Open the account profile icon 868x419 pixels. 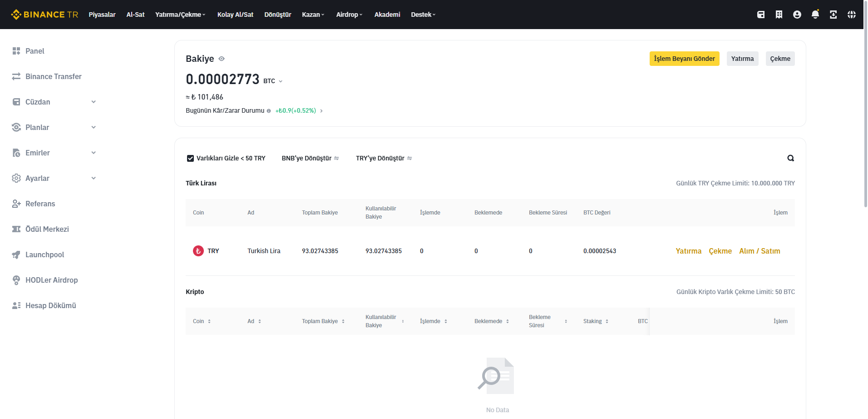click(797, 15)
